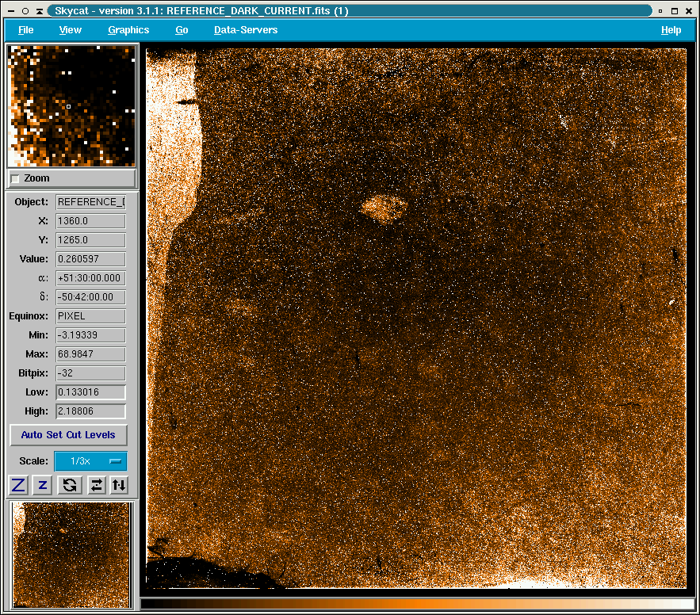Open the Data-Servers menu

(246, 30)
